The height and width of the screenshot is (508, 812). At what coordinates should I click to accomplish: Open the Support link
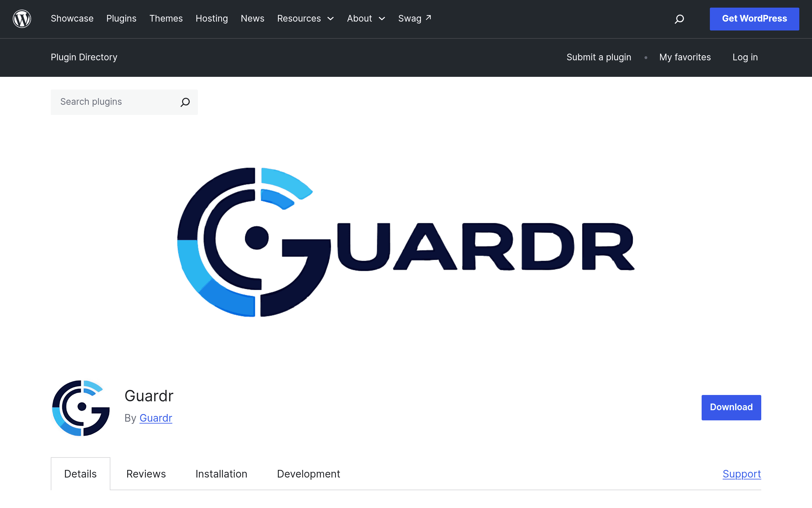(x=742, y=474)
